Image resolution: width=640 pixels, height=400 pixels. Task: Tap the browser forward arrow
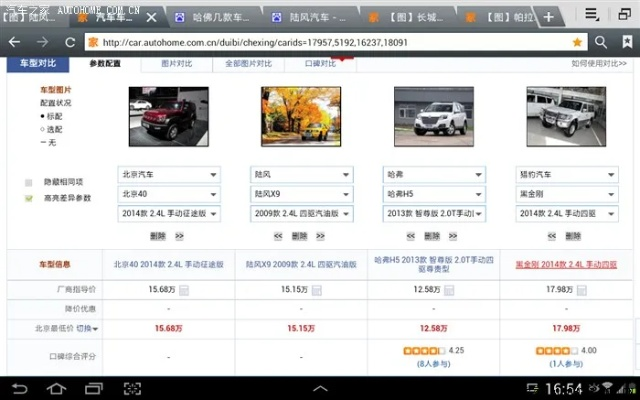pos(42,42)
